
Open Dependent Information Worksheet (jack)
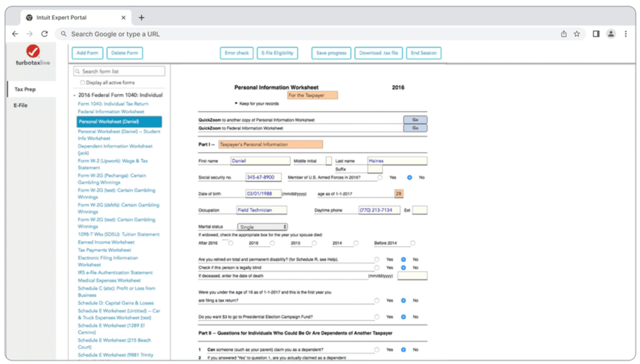coord(115,149)
